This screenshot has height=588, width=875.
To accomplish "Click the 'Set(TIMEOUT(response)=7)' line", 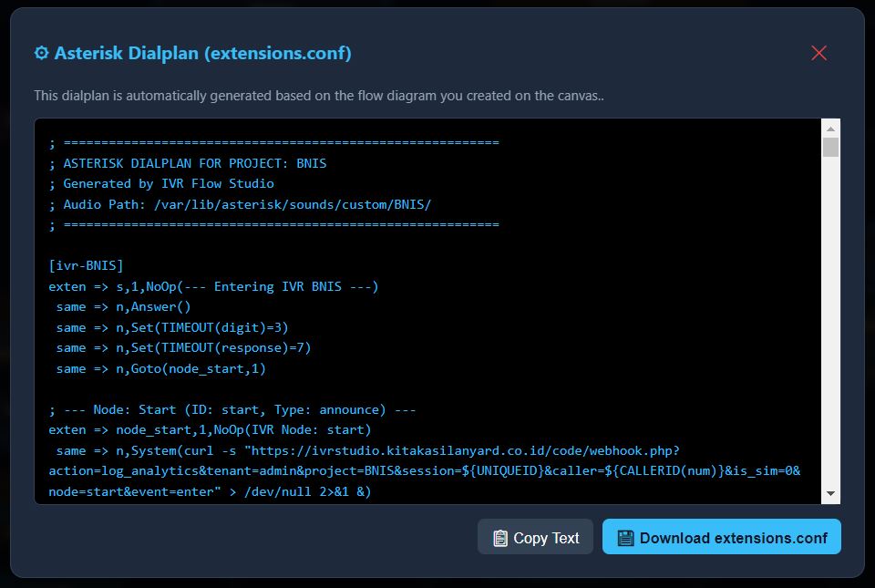I will 183,348.
